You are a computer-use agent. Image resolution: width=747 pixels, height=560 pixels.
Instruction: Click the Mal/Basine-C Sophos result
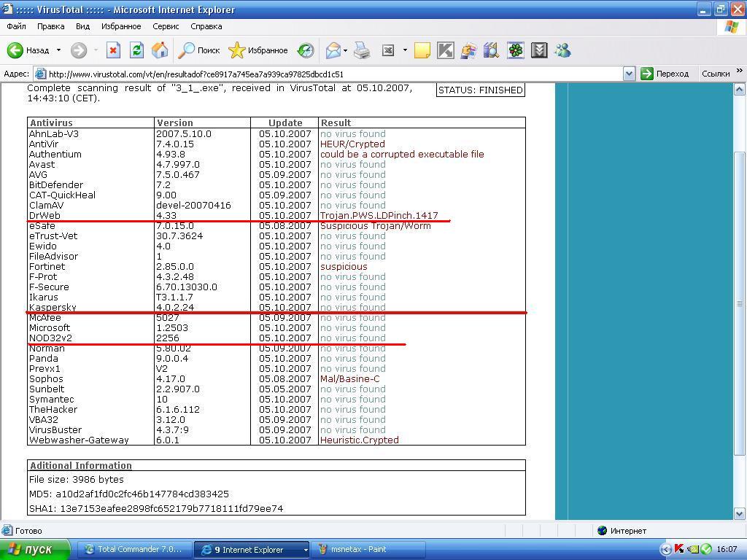(x=349, y=379)
